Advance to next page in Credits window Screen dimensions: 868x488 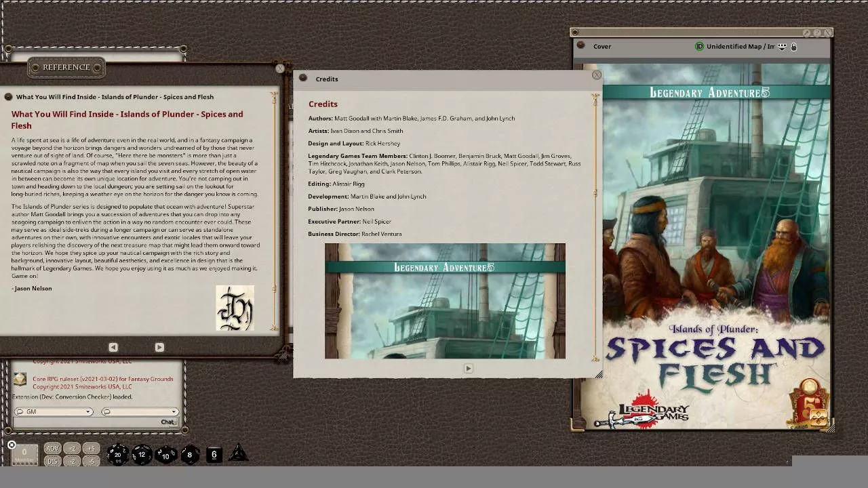pos(468,368)
